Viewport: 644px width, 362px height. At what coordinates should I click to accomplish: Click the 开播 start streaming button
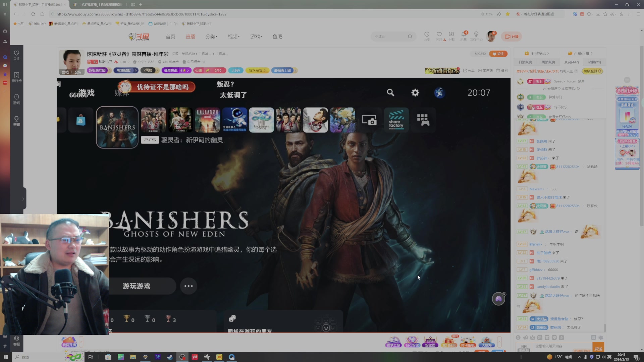point(512,37)
